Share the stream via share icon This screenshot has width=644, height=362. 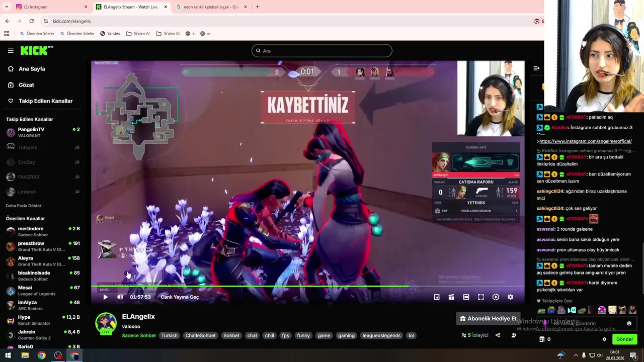(498, 335)
